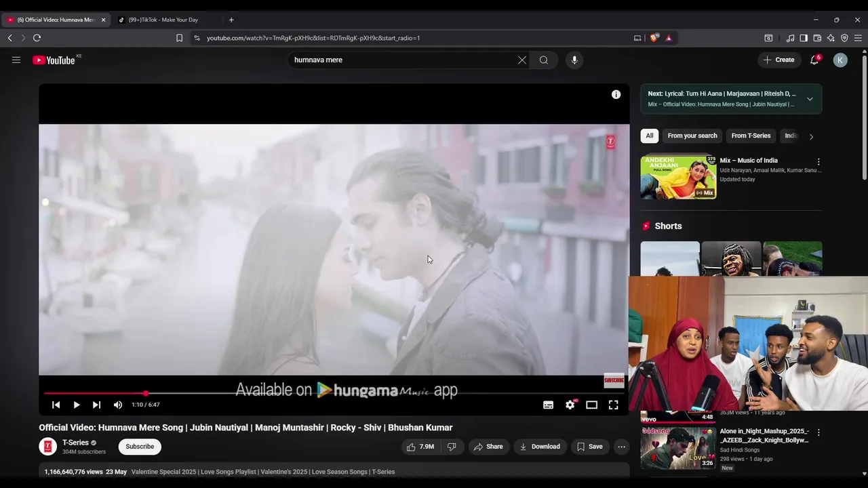
Task: Open Alone in_Night_Mashup video title
Action: (x=764, y=435)
